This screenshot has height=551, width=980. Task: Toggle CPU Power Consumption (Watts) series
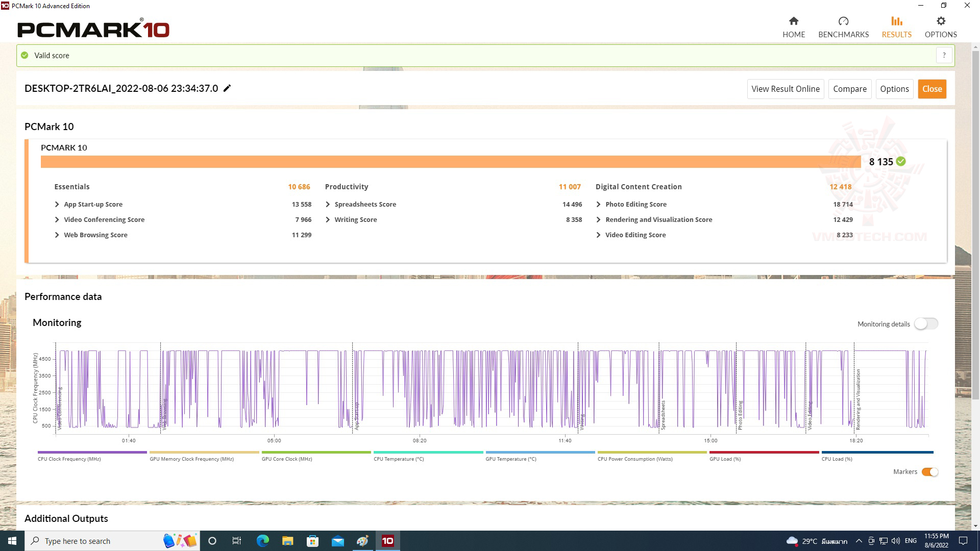[x=652, y=456]
